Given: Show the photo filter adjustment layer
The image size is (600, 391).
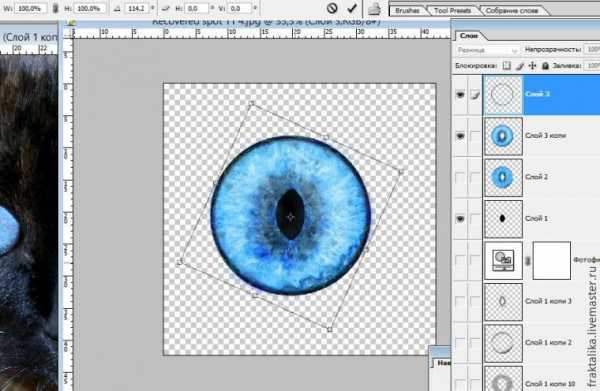Looking at the screenshot, I should [x=460, y=261].
